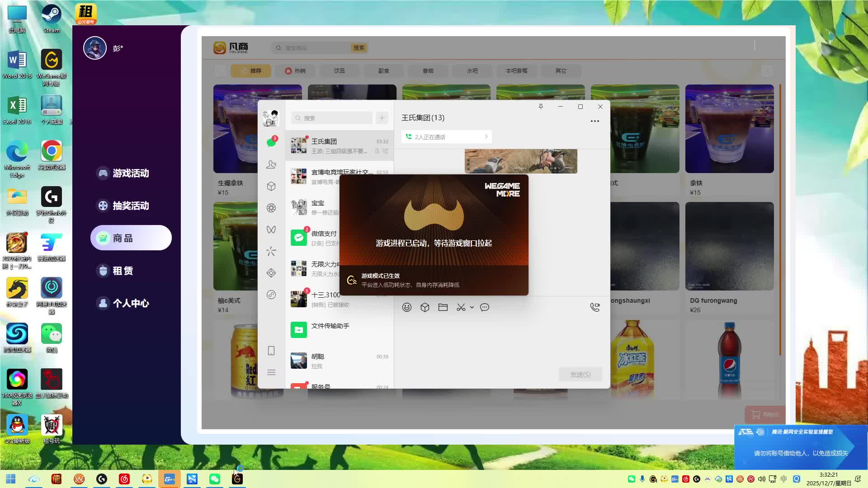Pin the WeChat window on top

click(x=541, y=107)
